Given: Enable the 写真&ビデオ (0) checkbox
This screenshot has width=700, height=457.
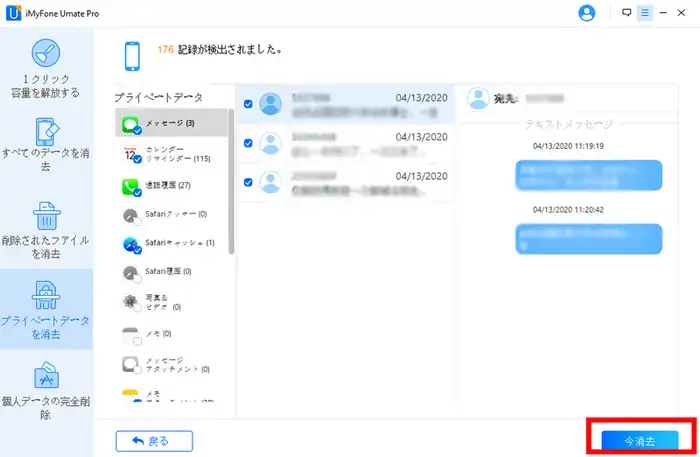Looking at the screenshot, I should (138, 307).
